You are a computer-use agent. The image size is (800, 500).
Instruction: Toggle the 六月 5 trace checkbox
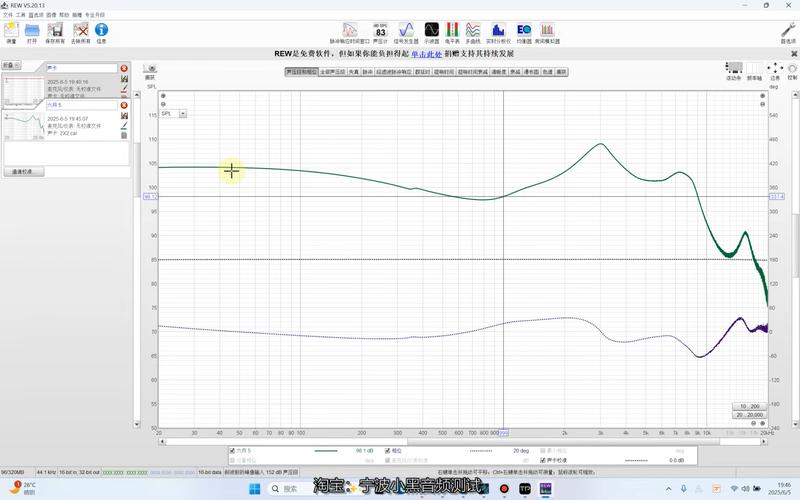click(233, 451)
